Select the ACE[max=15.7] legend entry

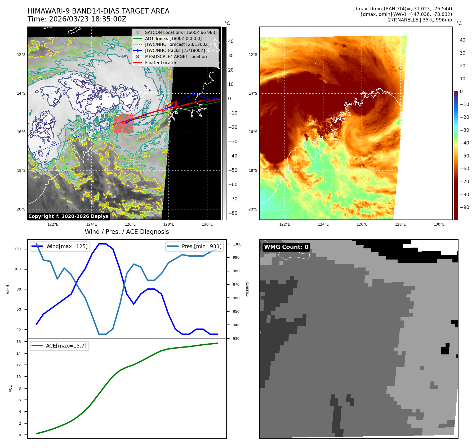click(x=60, y=346)
